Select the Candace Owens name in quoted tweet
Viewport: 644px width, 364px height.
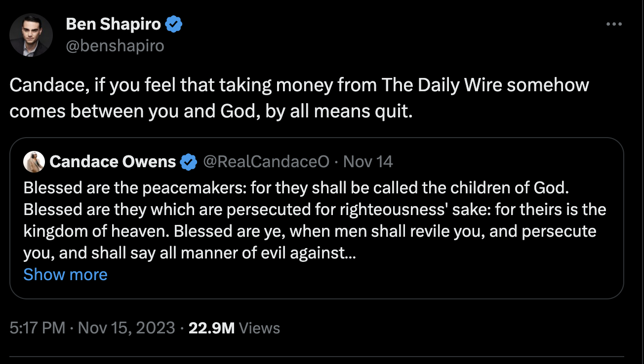[113, 161]
